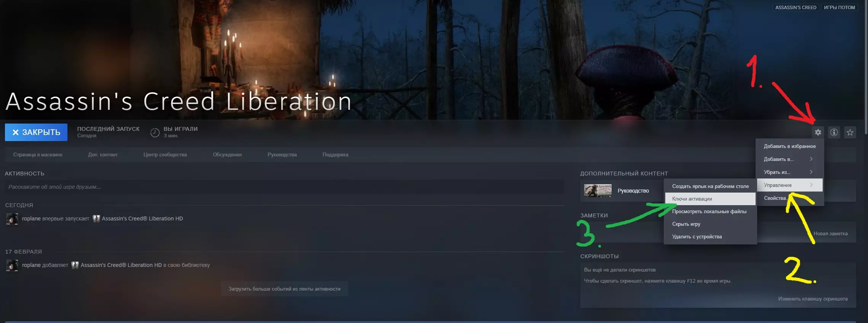Mark the game as favorite with the star icon
The width and height of the screenshot is (868, 323).
pyautogui.click(x=850, y=132)
